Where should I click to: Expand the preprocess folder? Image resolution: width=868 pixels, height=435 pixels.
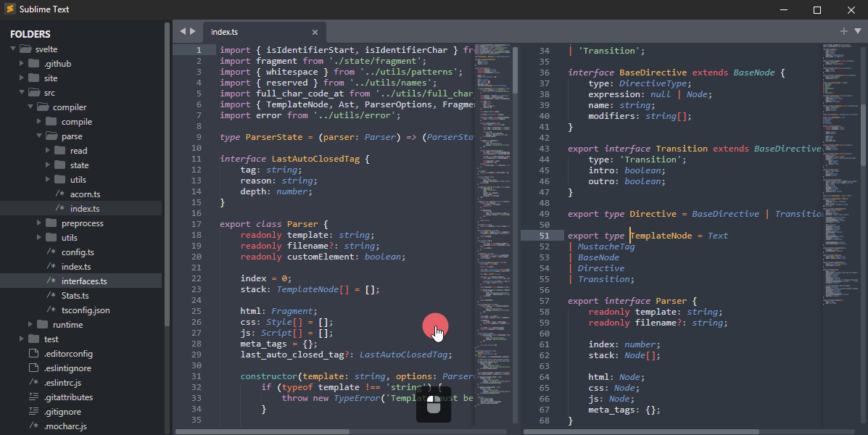(x=39, y=223)
